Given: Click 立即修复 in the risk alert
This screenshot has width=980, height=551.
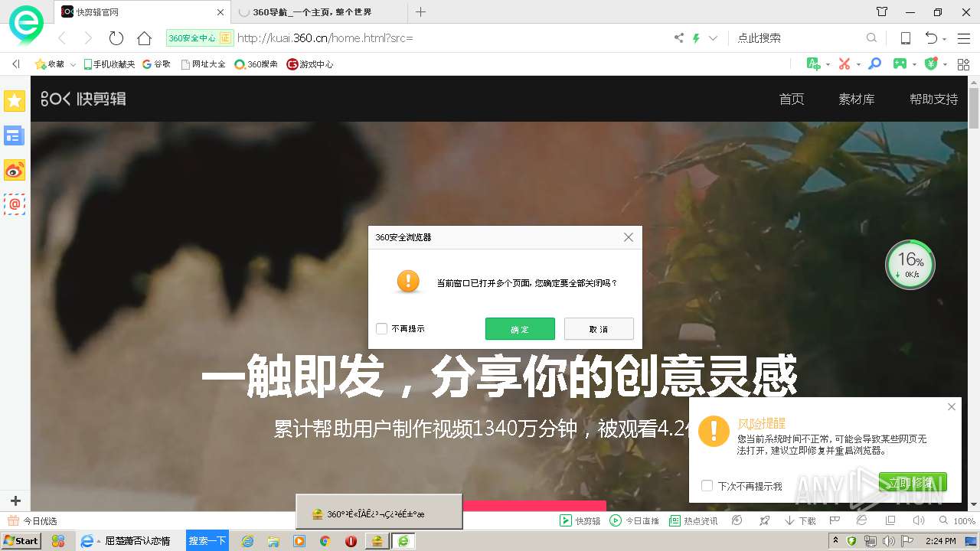Looking at the screenshot, I should click(913, 482).
